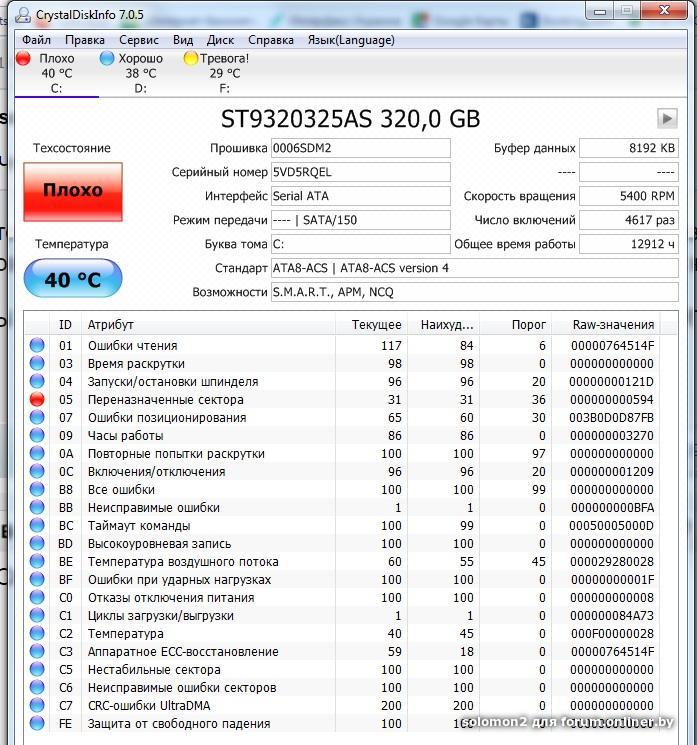Click the serial number field 5VD5RQEL
This screenshot has width=697, height=745.
[x=361, y=172]
